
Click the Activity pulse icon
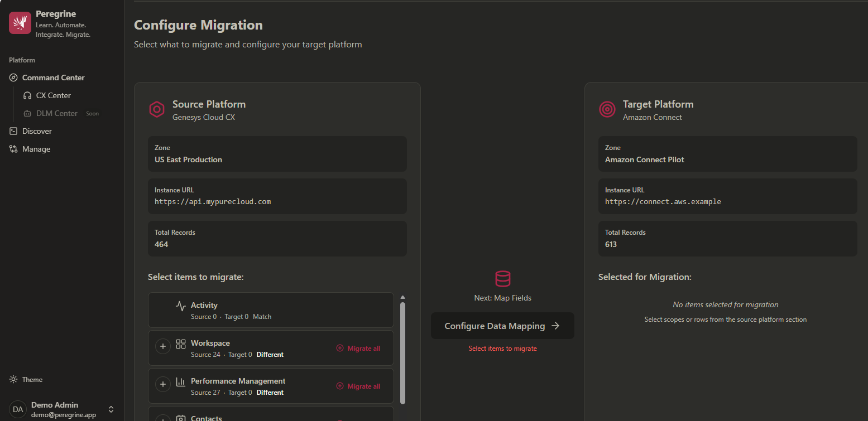(x=181, y=306)
